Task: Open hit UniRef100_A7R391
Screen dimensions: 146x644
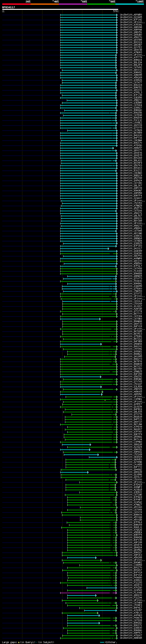Action: (131, 25)
